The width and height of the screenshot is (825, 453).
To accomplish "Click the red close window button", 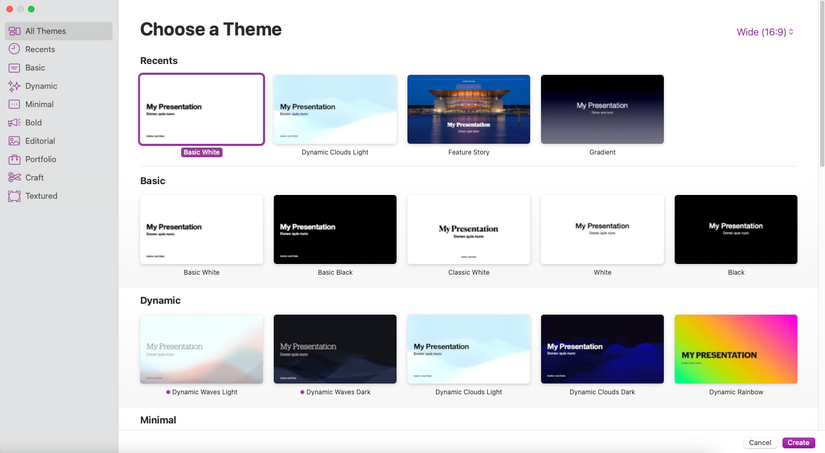I will click(x=9, y=9).
